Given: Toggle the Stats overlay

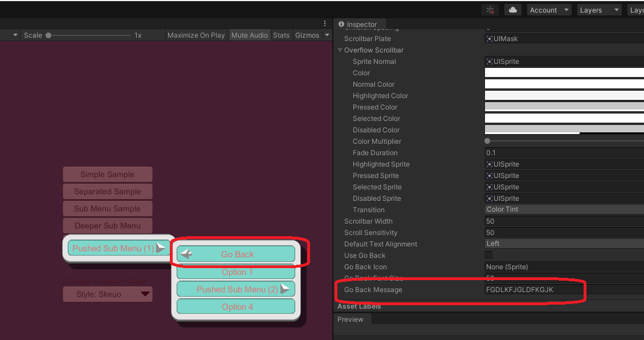Looking at the screenshot, I should click(x=282, y=35).
